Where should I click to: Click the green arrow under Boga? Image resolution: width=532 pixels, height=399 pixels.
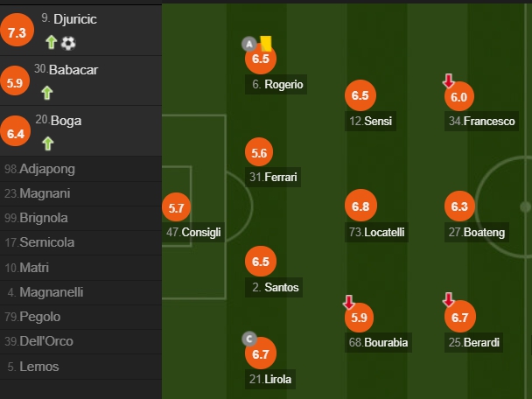point(47,143)
